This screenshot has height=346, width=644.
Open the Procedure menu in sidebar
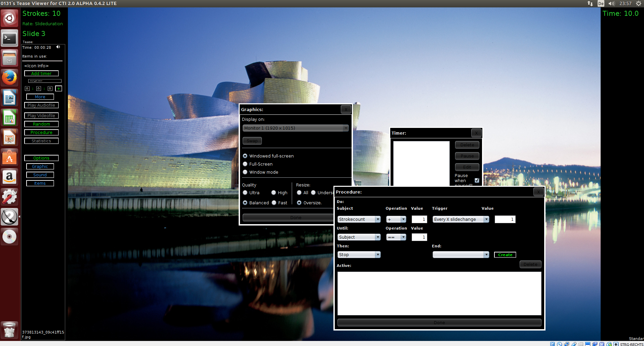coord(41,132)
